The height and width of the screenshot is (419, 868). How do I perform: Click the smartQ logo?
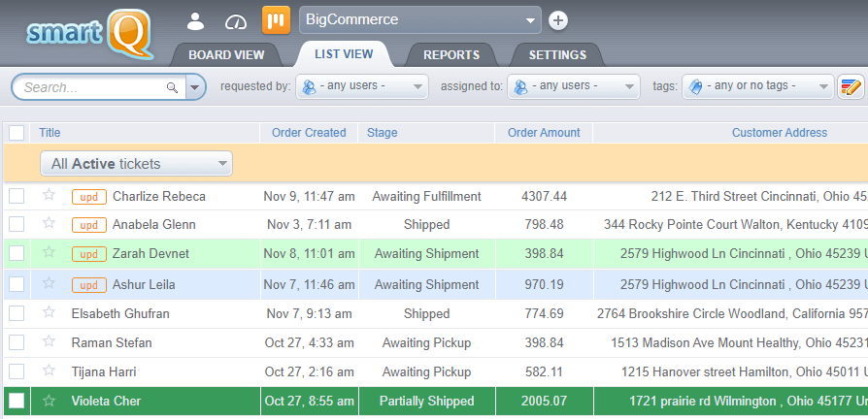tap(89, 33)
